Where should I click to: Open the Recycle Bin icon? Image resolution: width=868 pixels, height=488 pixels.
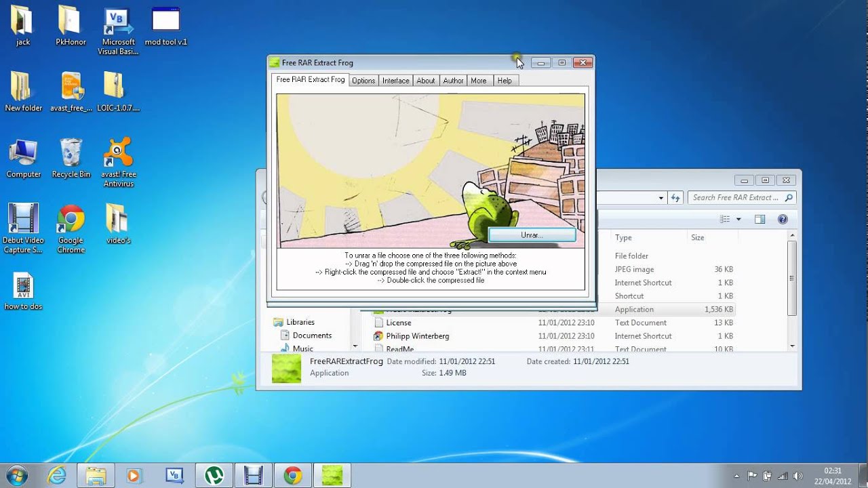(x=71, y=158)
